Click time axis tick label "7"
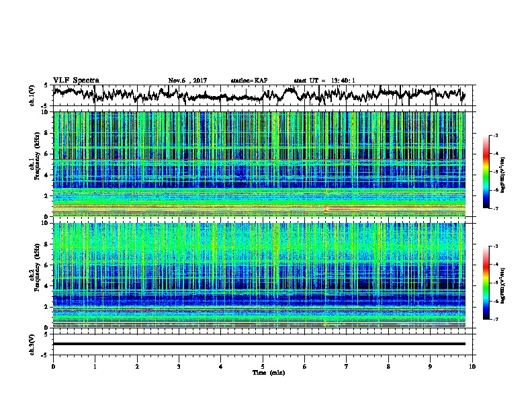 tap(347, 366)
